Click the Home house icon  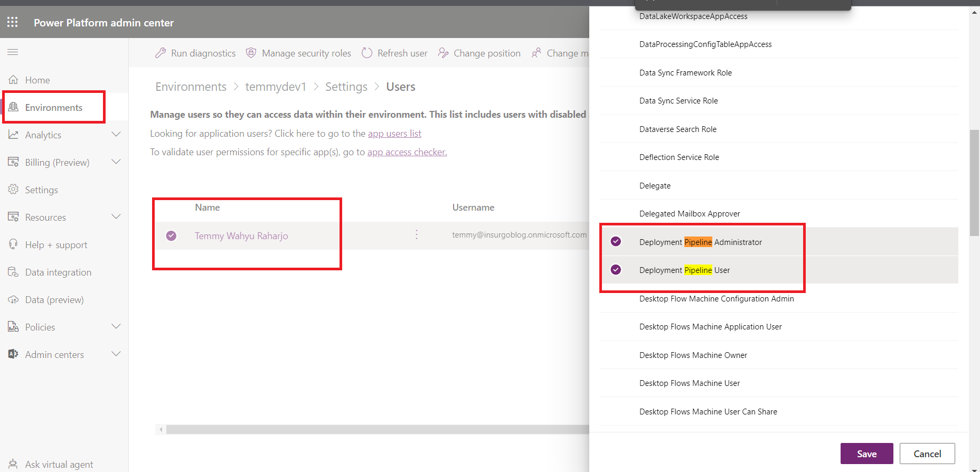(13, 80)
